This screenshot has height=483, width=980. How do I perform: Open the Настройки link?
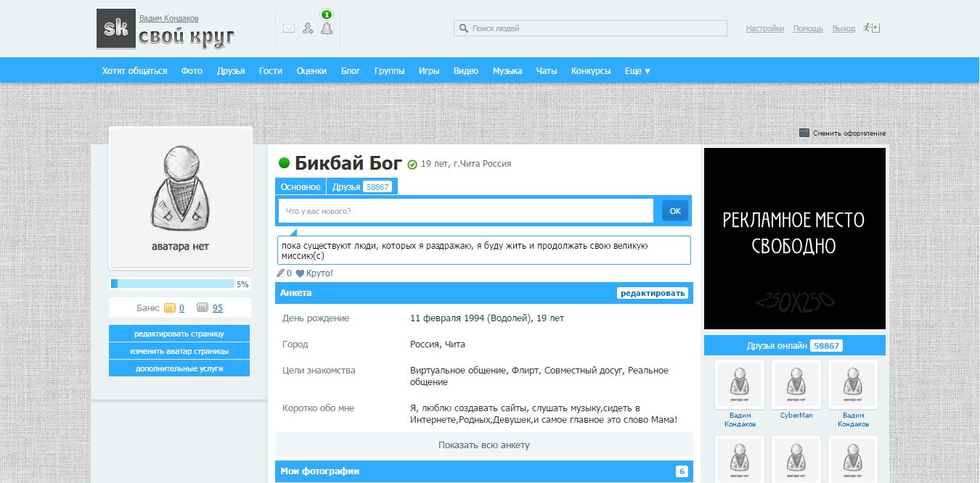(x=765, y=28)
